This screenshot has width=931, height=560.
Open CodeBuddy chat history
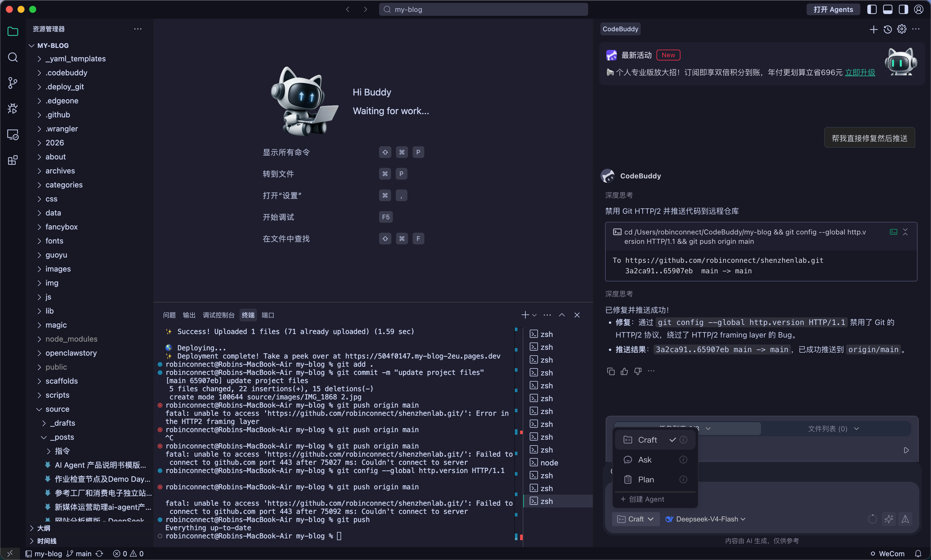tap(887, 29)
